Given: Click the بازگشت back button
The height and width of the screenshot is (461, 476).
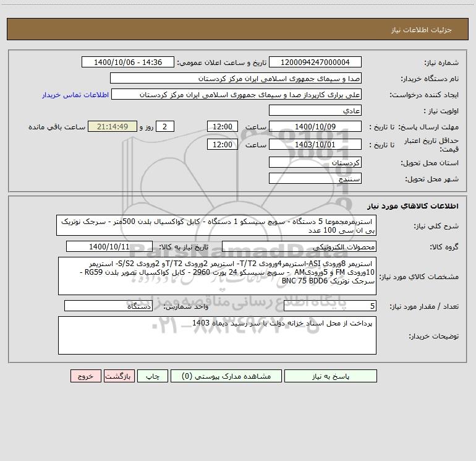Looking at the screenshot, I should 119,376.
